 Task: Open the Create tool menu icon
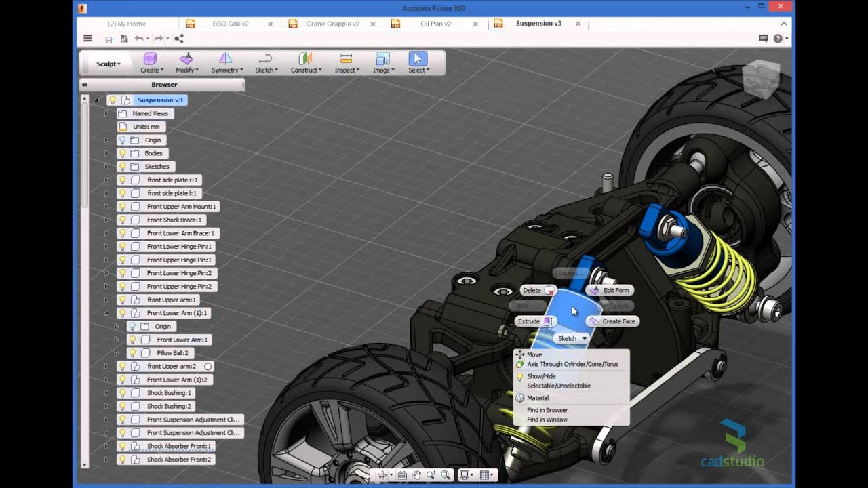[151, 59]
